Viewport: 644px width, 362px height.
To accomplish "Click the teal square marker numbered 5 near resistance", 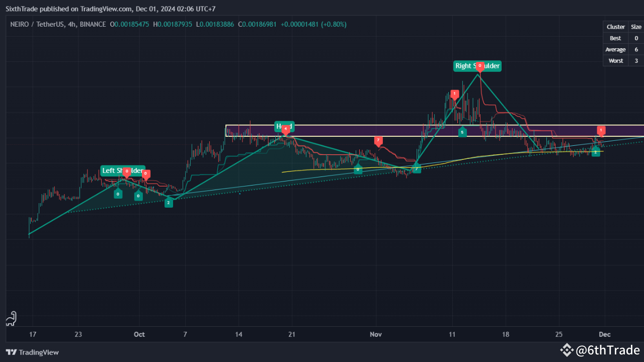I will click(x=462, y=132).
